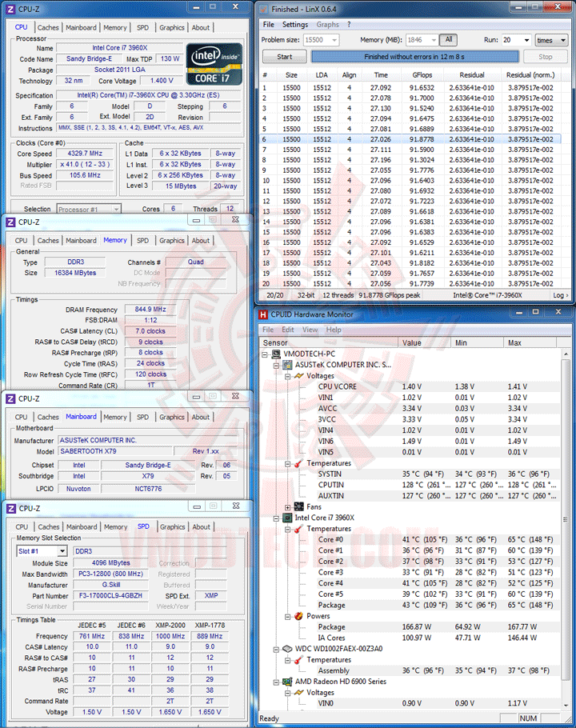Click the Z icon of the SPD CPU-Z window
The image size is (576, 728).
pos(10,508)
